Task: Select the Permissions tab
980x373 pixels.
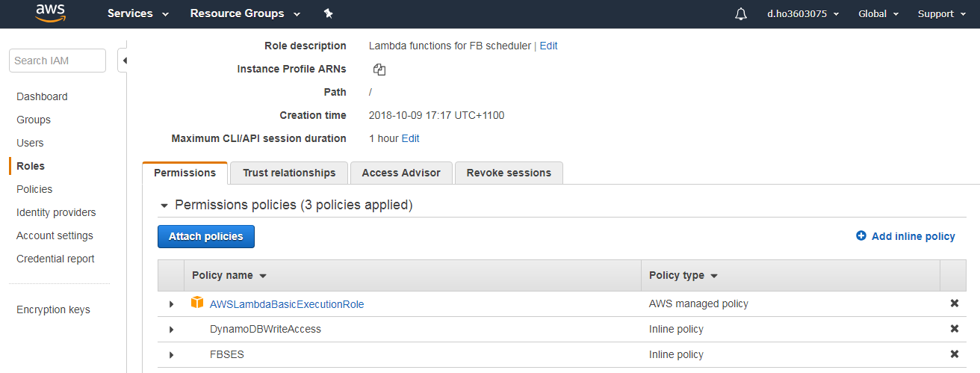Action: click(x=184, y=173)
